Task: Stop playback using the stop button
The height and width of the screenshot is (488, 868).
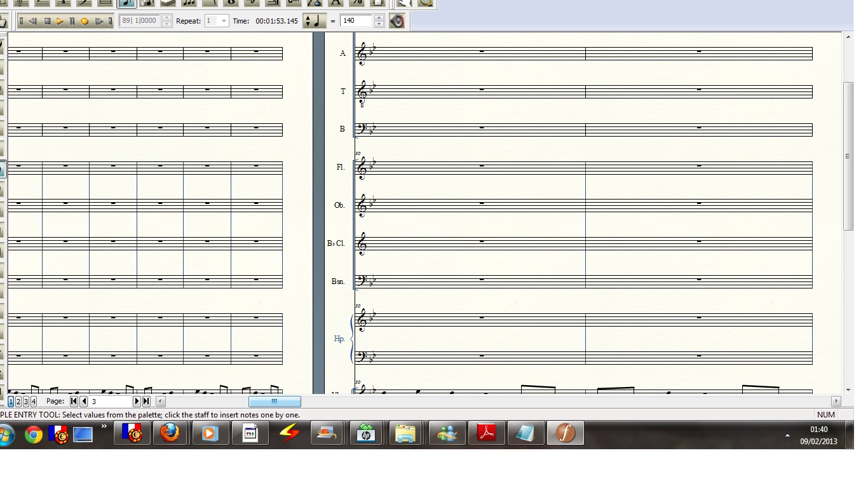Action: (x=47, y=21)
